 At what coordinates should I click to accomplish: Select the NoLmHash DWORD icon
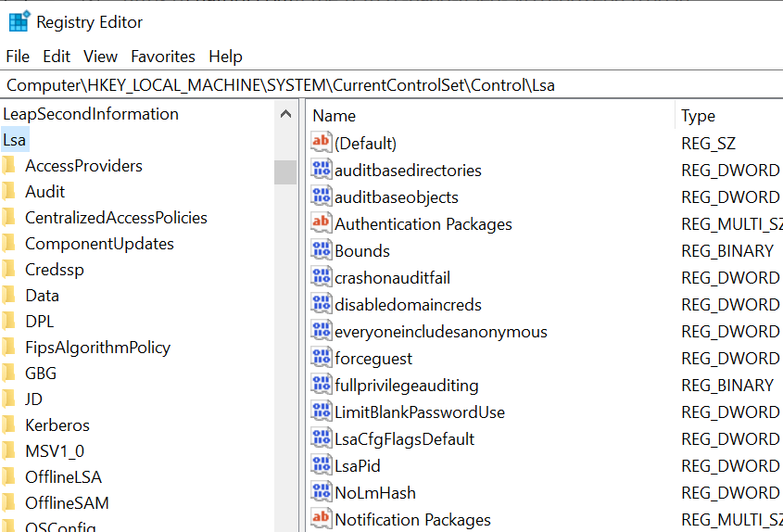pyautogui.click(x=322, y=493)
